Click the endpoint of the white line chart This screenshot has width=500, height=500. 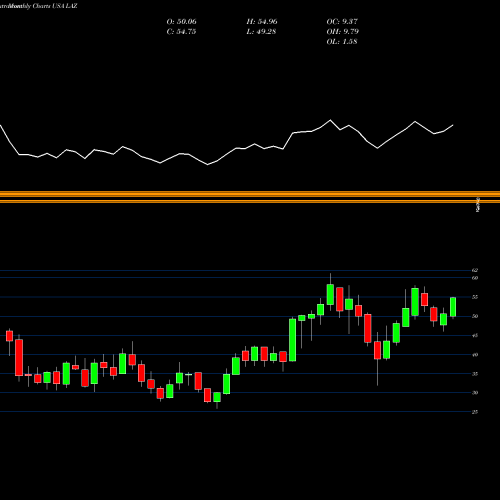[453, 125]
